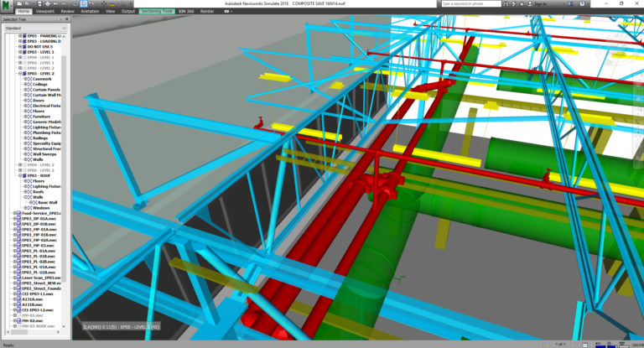Select the EP03_MP-02A.nwc file row
644x348 pixels.
(39, 240)
